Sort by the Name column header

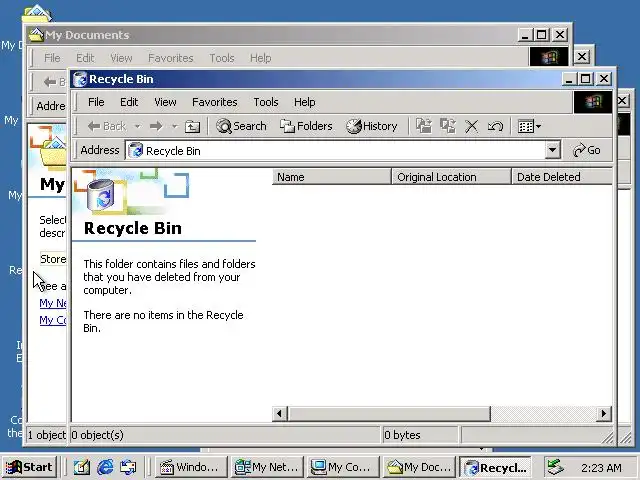pos(331,177)
